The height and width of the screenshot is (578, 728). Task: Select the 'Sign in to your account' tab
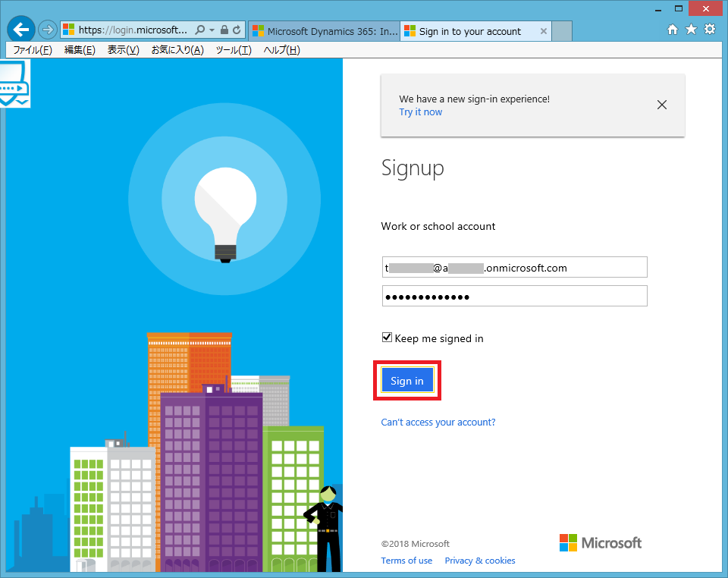[x=475, y=31]
